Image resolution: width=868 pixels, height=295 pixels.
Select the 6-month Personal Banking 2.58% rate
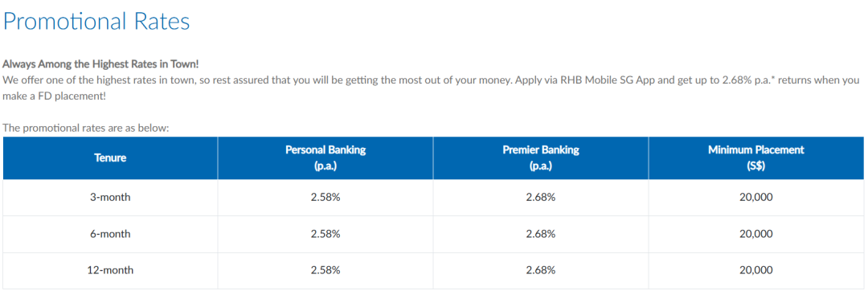coord(325,234)
